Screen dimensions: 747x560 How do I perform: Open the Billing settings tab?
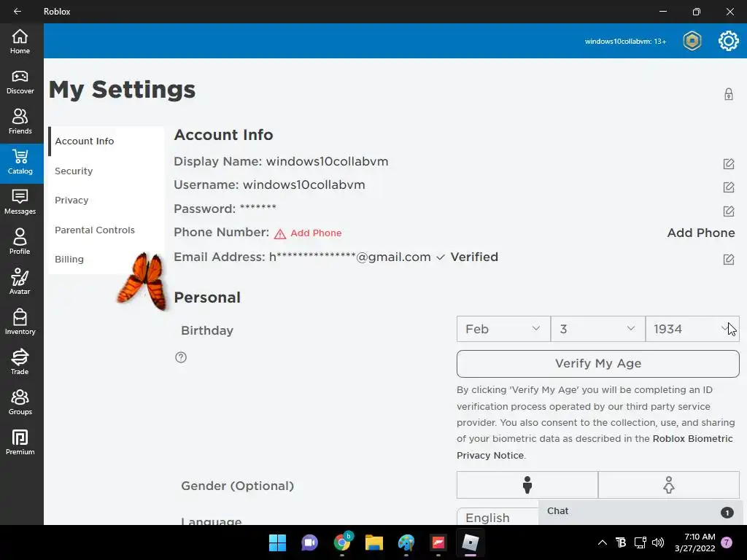pos(106,260)
